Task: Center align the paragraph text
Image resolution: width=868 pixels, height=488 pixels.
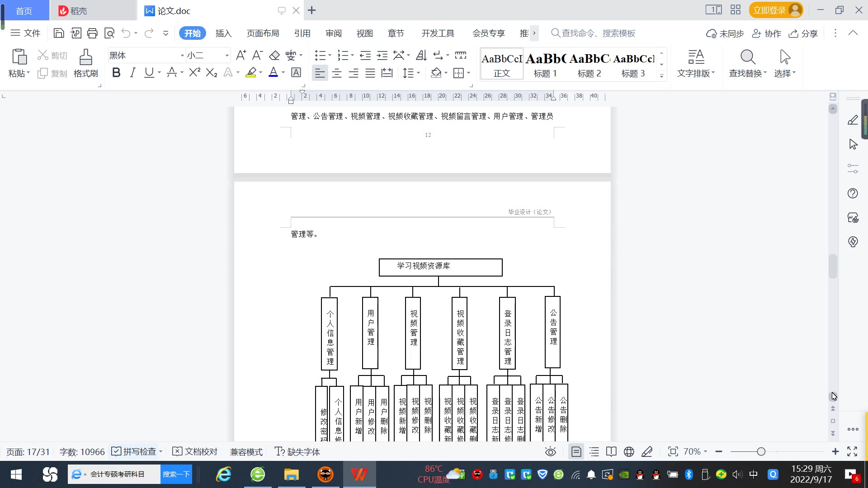Action: point(337,73)
